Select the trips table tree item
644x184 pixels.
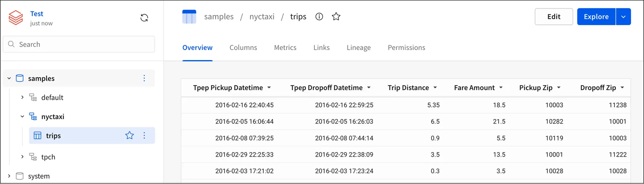[92, 136]
